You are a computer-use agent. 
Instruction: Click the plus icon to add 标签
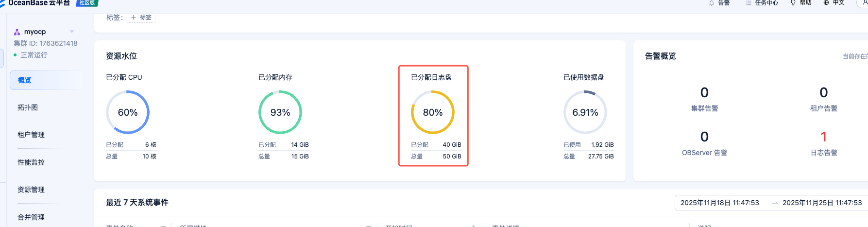click(134, 17)
